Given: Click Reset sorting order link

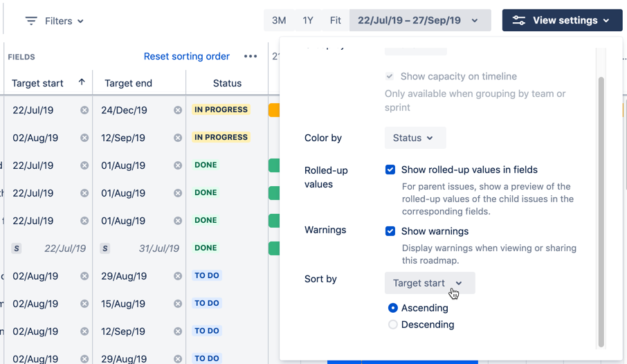Looking at the screenshot, I should pyautogui.click(x=186, y=57).
